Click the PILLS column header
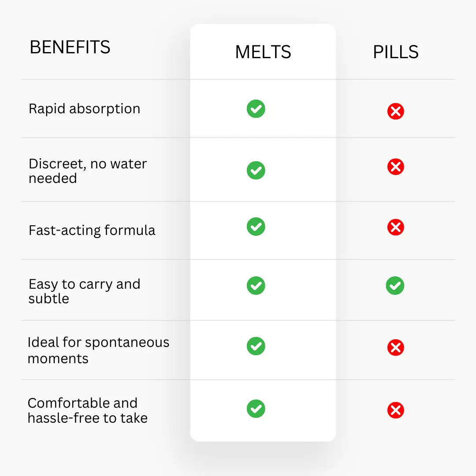Viewport: 476px width, 476px height. [395, 52]
